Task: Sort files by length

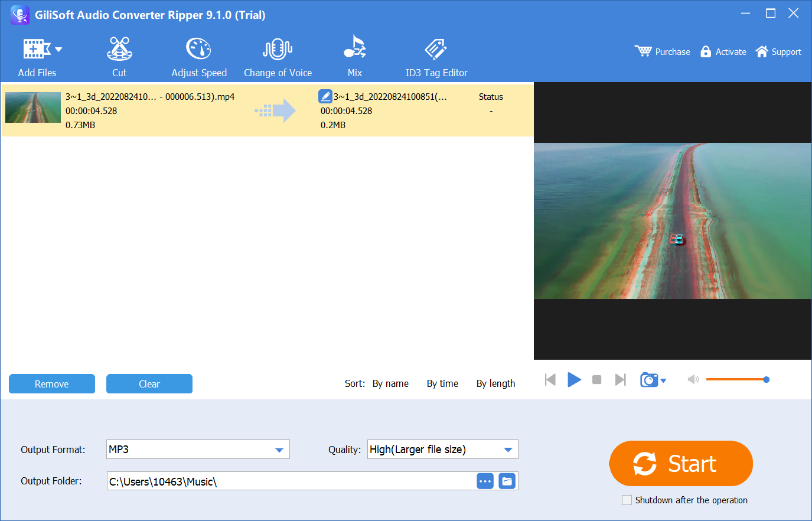Action: 495,383
